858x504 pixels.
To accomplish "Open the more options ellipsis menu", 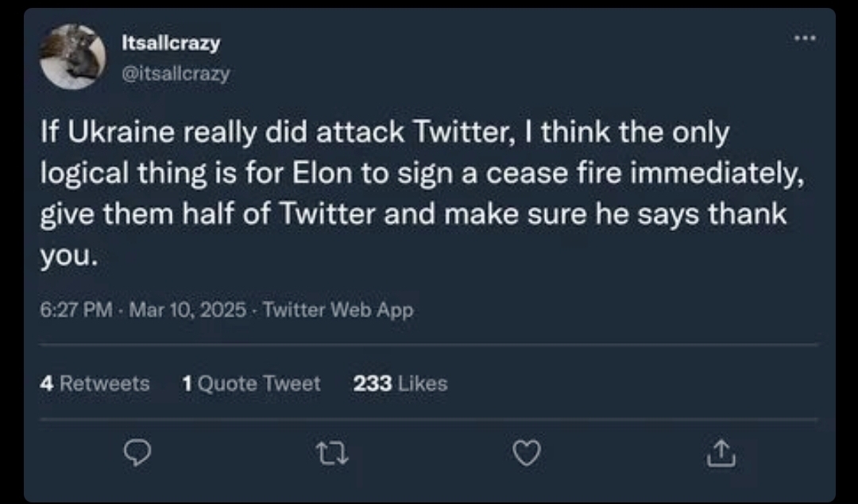I will (x=803, y=37).
